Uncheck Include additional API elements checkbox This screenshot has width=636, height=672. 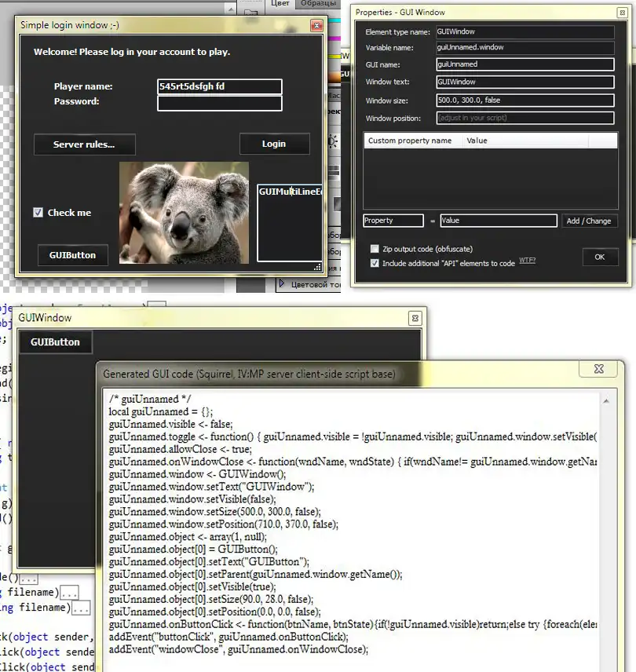(375, 263)
